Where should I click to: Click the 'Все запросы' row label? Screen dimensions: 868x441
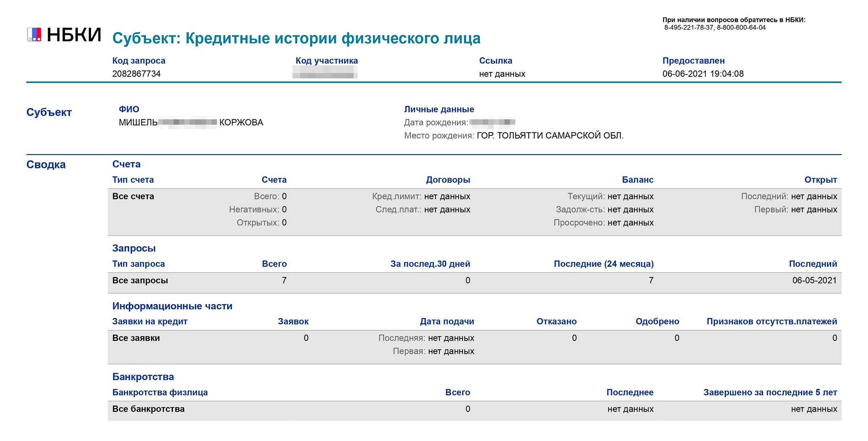point(140,281)
